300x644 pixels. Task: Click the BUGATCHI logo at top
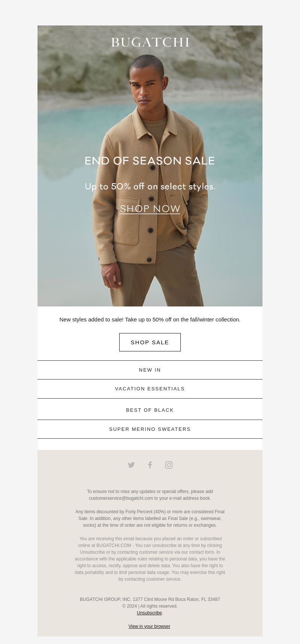tap(150, 42)
